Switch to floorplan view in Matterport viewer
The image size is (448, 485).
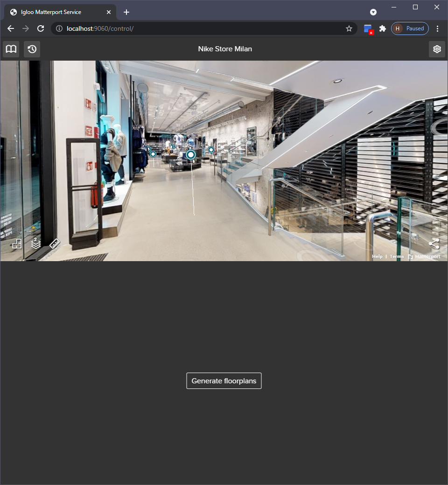click(x=17, y=243)
